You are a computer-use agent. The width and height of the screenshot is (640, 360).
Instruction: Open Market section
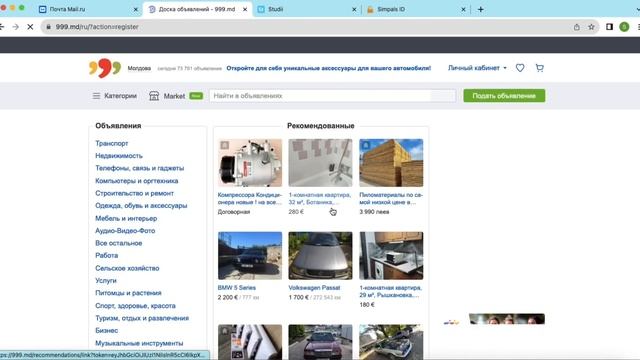(x=174, y=96)
